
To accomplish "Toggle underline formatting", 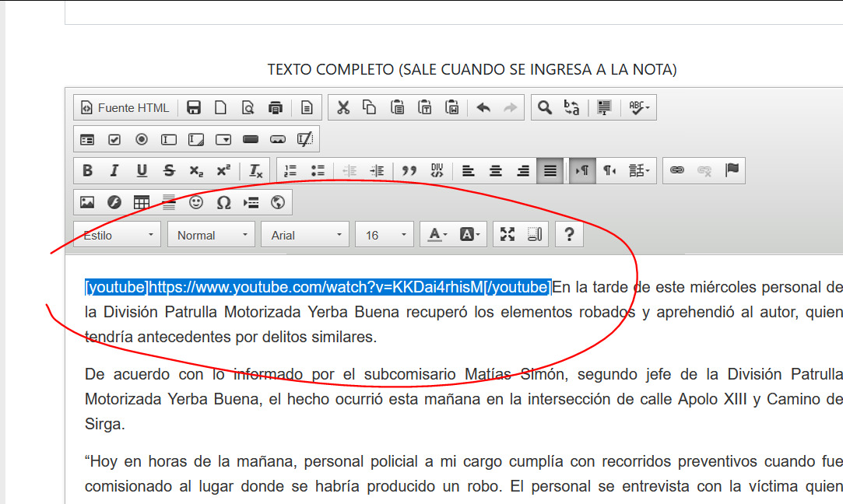I will point(142,171).
